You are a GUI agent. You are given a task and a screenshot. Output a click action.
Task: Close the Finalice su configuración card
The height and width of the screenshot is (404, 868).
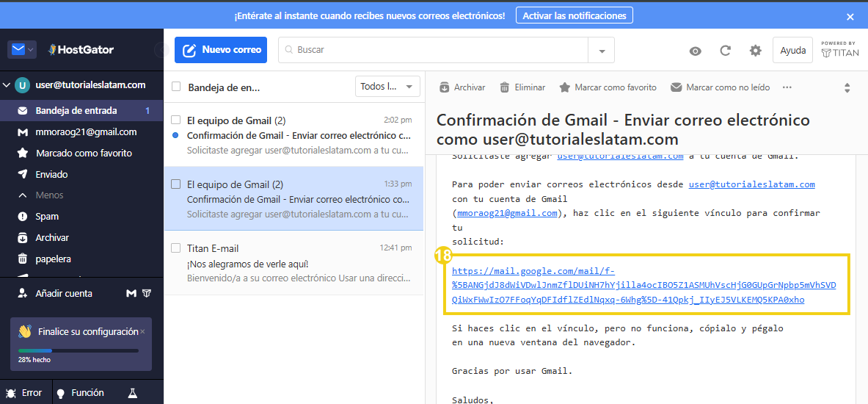[142, 331]
